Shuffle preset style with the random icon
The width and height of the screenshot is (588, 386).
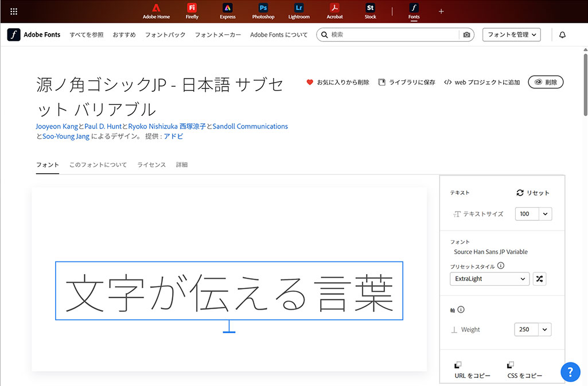click(539, 279)
